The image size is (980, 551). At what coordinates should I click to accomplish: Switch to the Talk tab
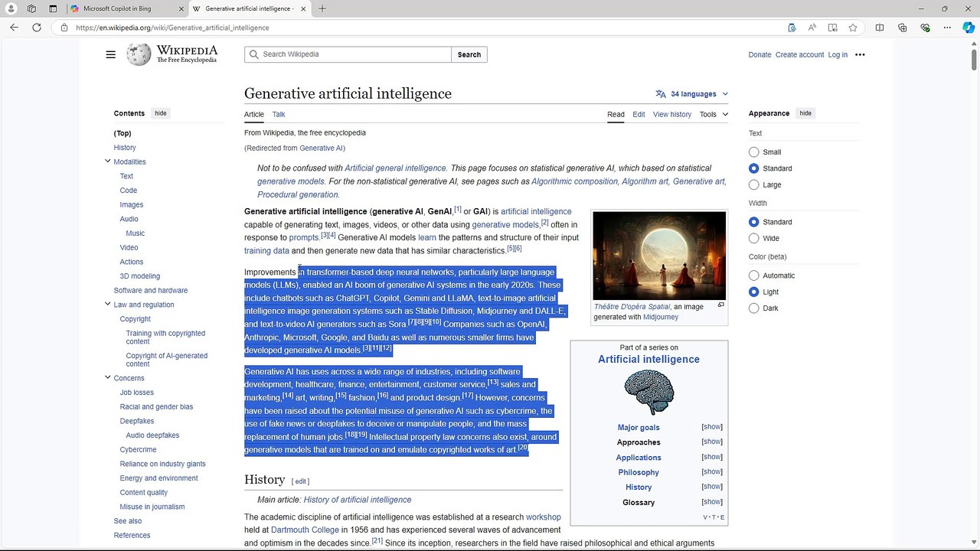pyautogui.click(x=279, y=114)
